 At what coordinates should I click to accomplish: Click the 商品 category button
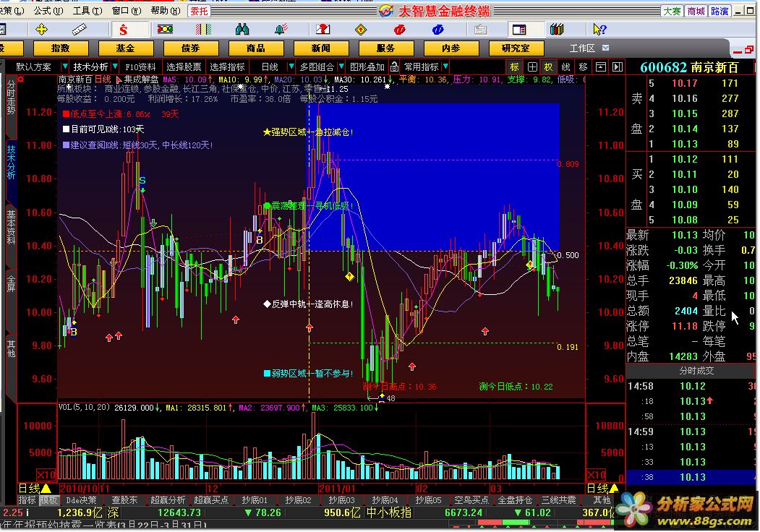click(x=256, y=48)
